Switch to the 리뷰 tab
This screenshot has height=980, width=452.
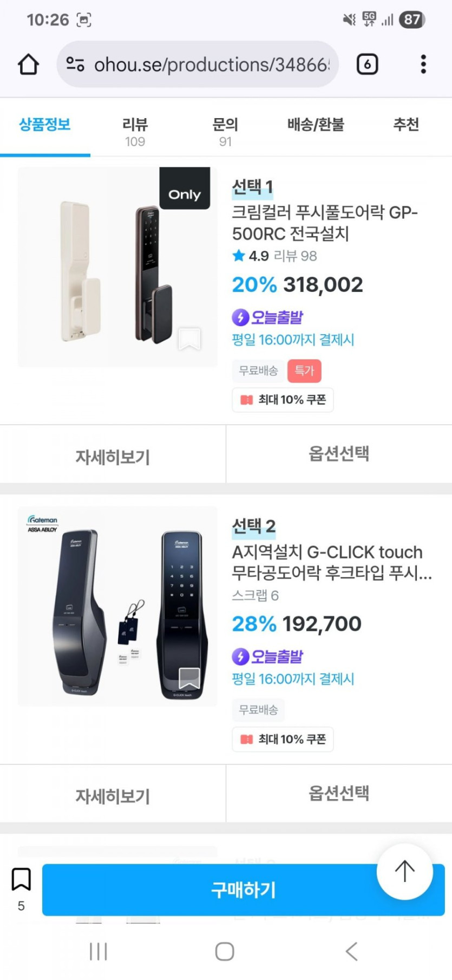[x=135, y=131]
